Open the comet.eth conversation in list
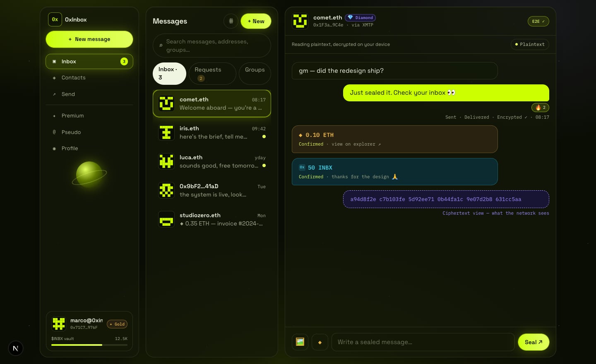596x364 pixels. [x=212, y=103]
